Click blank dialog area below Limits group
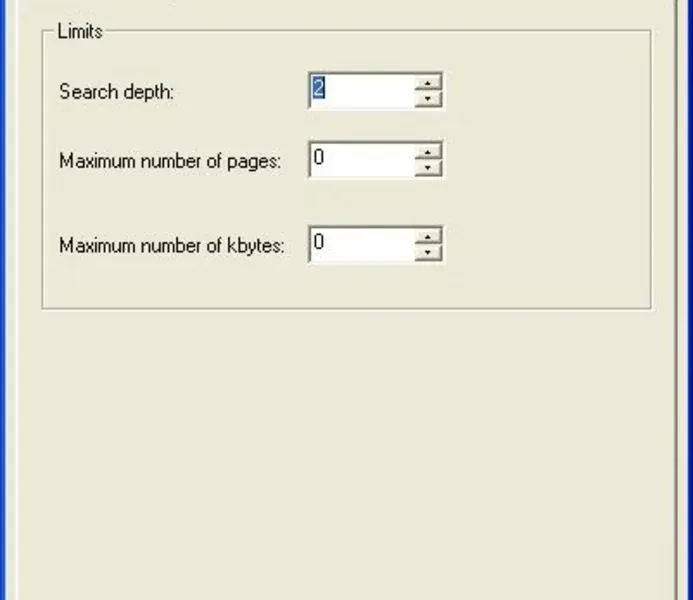 click(345, 450)
